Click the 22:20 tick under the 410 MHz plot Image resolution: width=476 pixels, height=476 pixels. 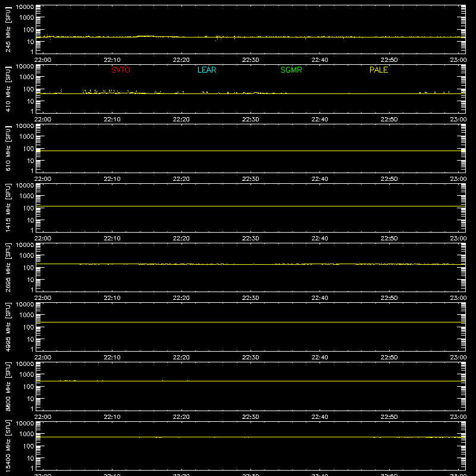coord(181,120)
